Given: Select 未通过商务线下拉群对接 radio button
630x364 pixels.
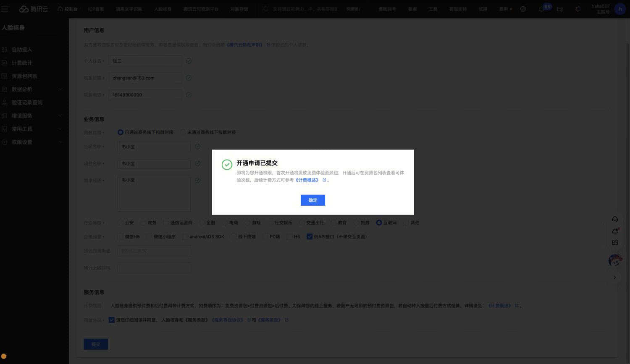Looking at the screenshot, I should (x=183, y=132).
